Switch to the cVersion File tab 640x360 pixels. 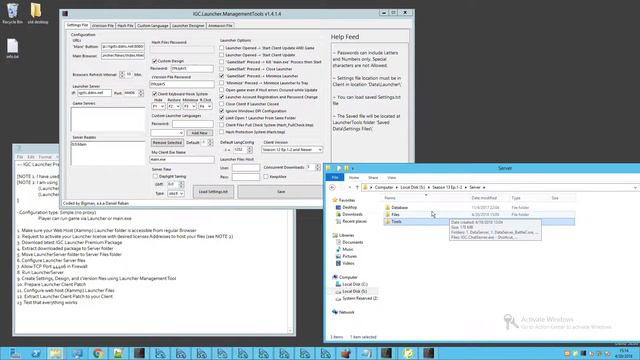[102, 25]
